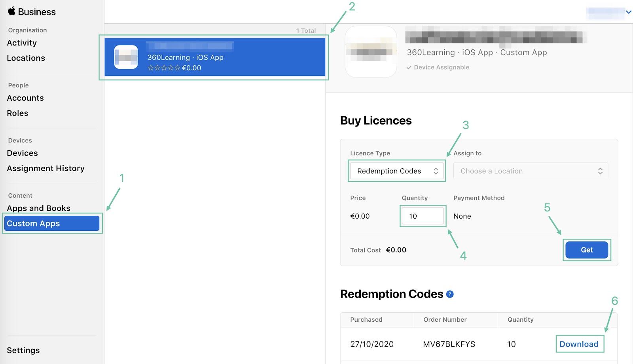Open the Redemption Codes help icon
This screenshot has width=633, height=364.
point(450,294)
